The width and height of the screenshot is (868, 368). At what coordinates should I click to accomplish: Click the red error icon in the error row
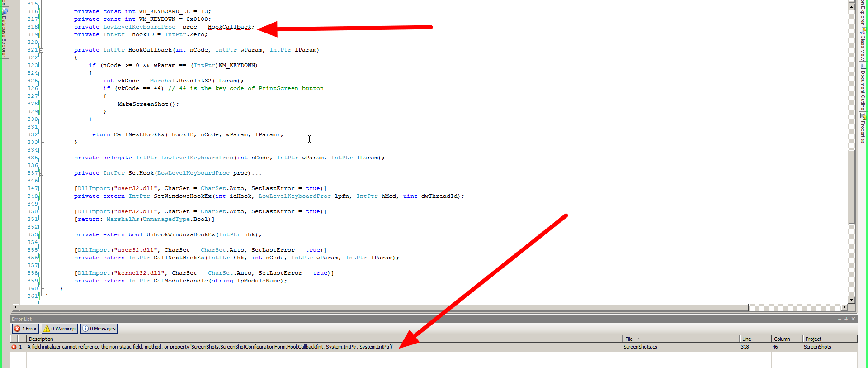pos(14,347)
